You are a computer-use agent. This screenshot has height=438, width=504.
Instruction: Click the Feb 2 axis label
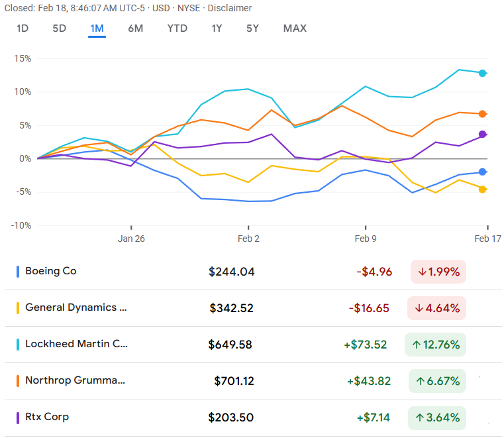pyautogui.click(x=248, y=239)
